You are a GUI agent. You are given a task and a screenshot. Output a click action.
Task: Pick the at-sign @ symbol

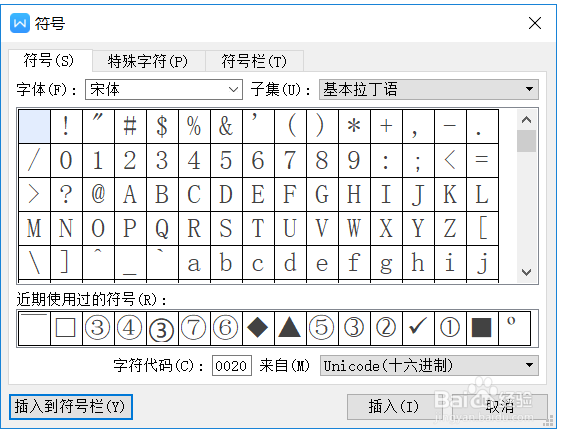(x=98, y=195)
